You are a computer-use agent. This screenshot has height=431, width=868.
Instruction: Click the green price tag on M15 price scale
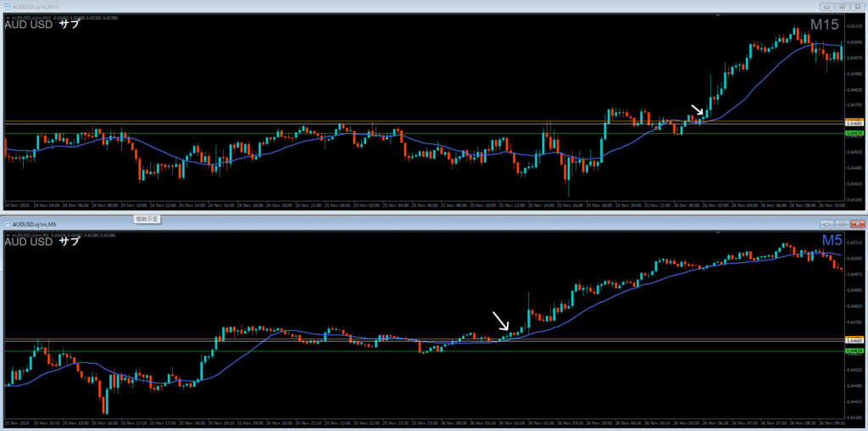(x=853, y=133)
